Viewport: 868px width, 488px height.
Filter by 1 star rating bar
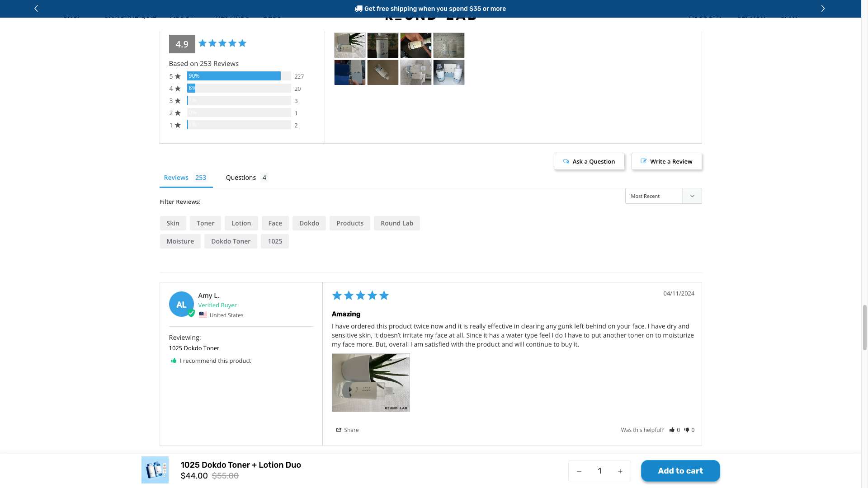click(x=239, y=125)
